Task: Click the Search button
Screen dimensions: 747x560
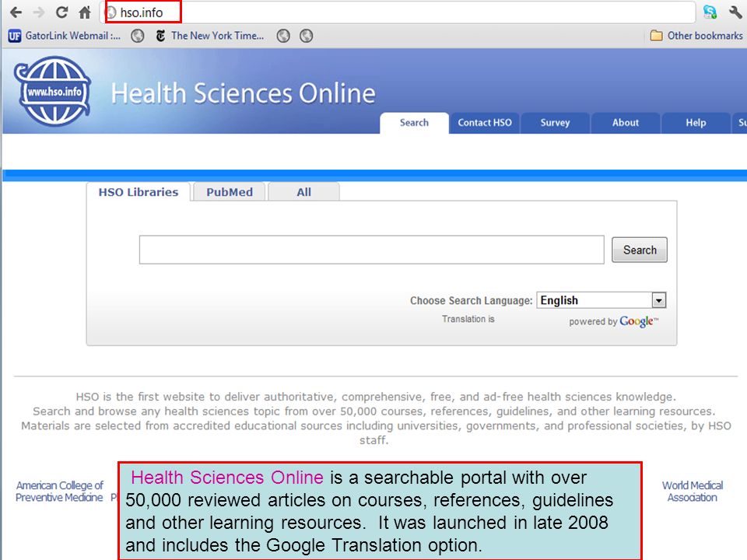Action: click(x=640, y=250)
